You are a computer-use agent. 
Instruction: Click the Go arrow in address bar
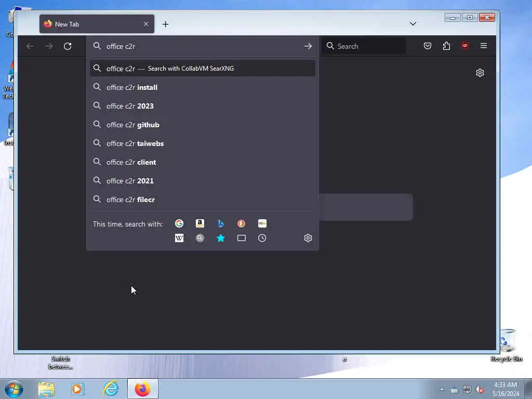coord(308,46)
